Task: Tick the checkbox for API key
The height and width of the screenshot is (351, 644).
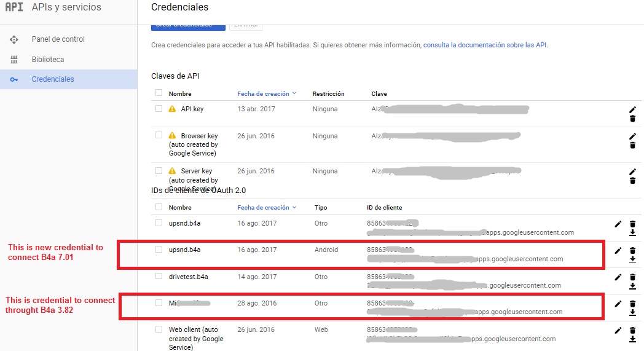Action: click(159, 109)
